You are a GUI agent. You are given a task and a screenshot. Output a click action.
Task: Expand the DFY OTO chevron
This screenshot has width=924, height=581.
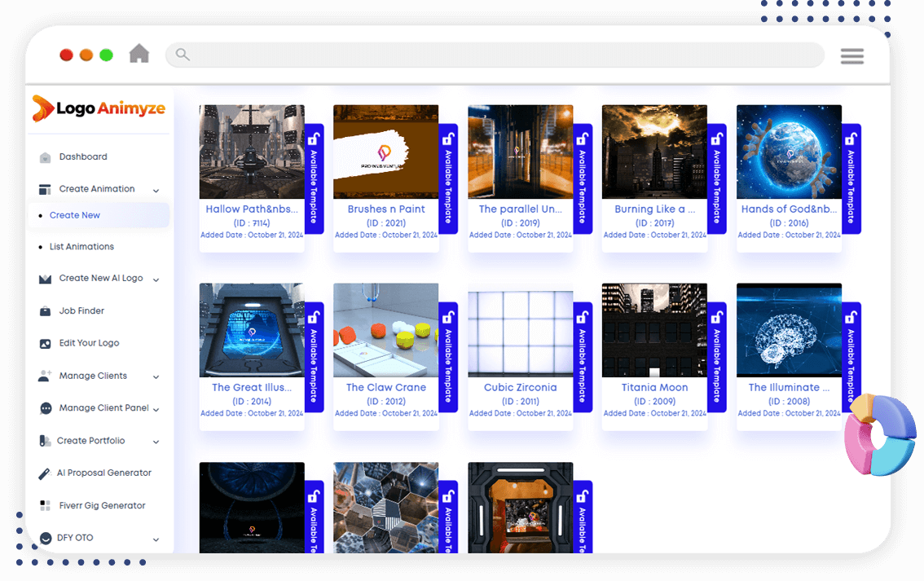point(156,539)
